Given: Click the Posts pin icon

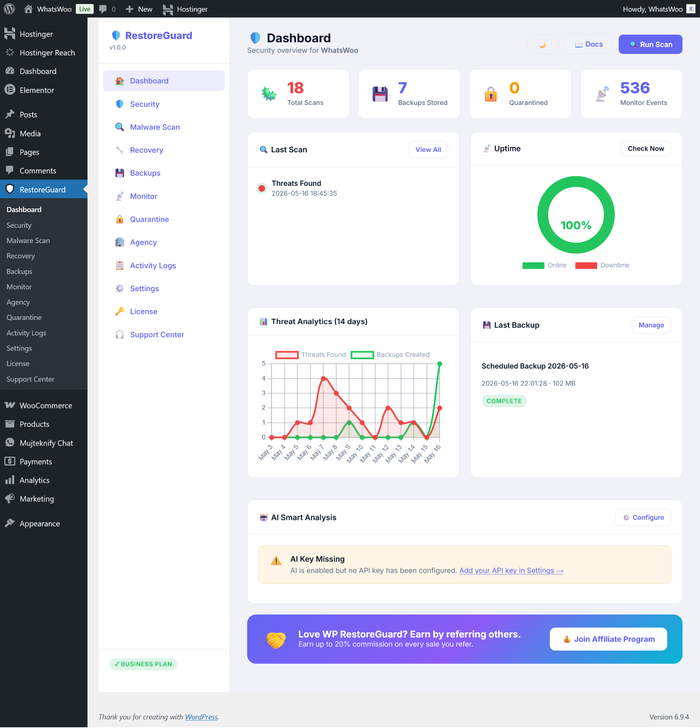Looking at the screenshot, I should [x=10, y=114].
